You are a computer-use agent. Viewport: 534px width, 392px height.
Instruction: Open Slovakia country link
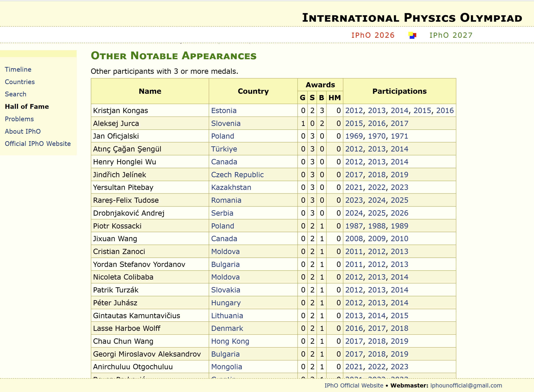point(226,290)
